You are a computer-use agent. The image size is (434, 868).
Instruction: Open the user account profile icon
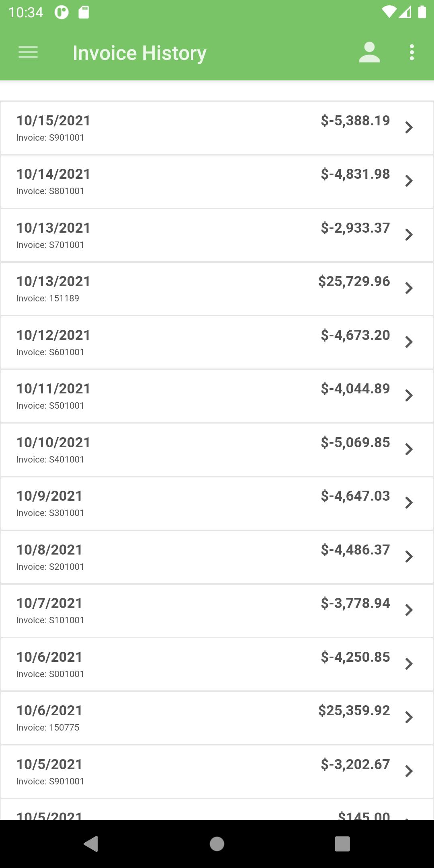(x=369, y=53)
